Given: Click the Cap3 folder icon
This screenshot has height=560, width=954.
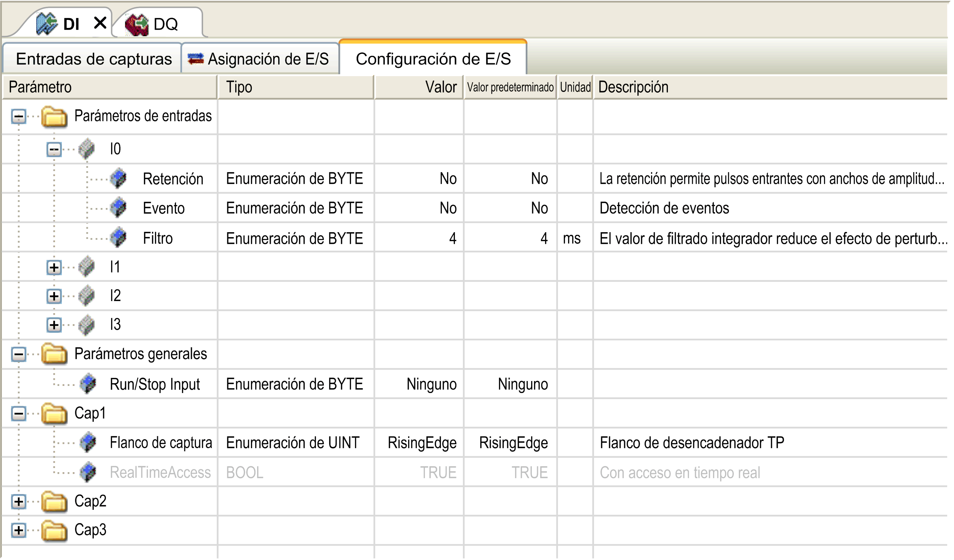Looking at the screenshot, I should point(54,531).
